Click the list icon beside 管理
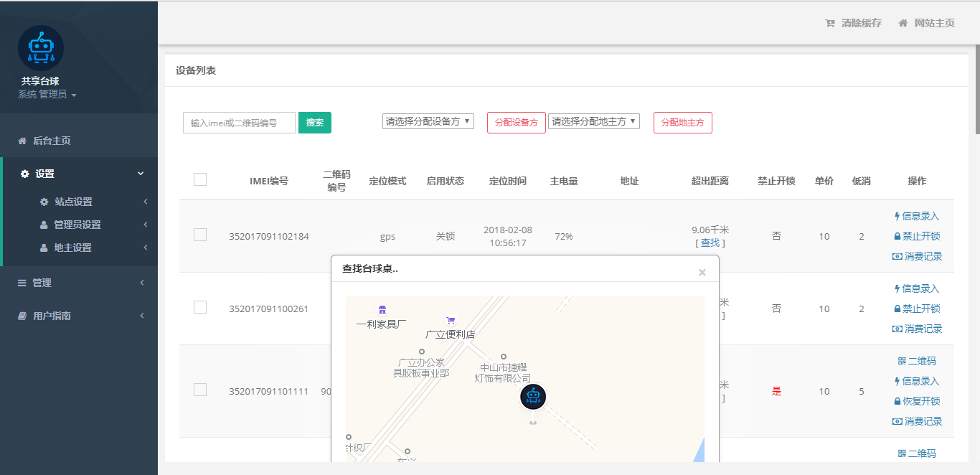980x475 pixels. [x=22, y=283]
